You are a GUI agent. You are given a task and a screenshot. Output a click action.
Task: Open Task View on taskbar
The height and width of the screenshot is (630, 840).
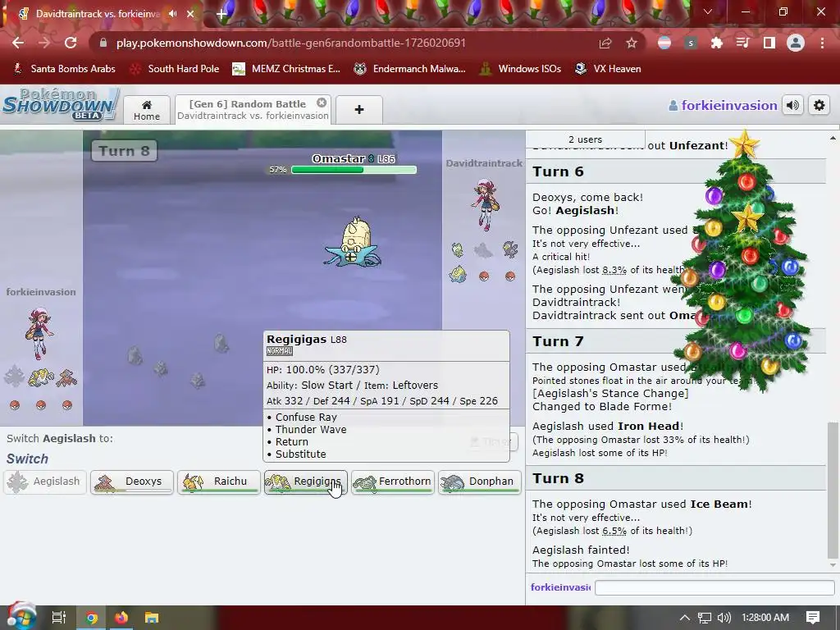point(59,618)
